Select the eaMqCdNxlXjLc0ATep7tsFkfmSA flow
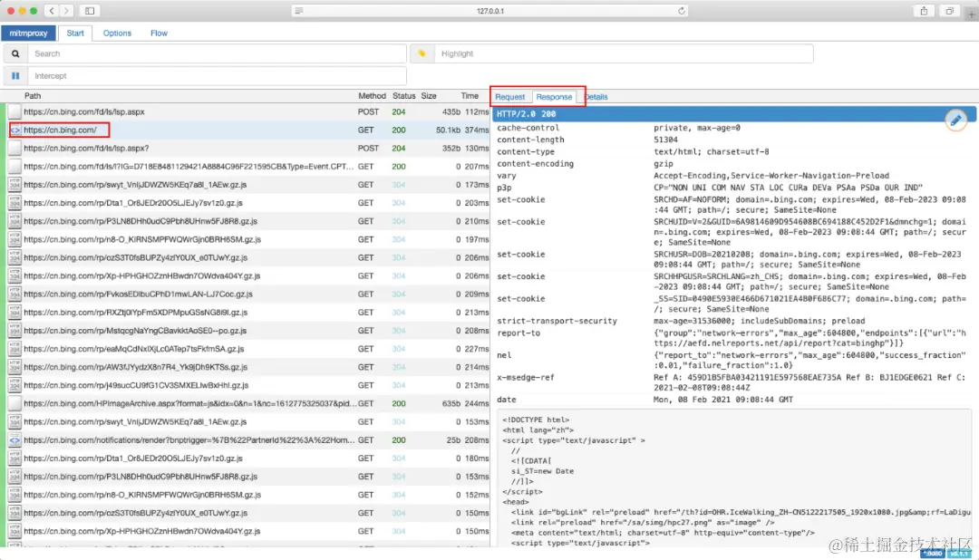Image resolution: width=979 pixels, height=560 pixels. 248,348
